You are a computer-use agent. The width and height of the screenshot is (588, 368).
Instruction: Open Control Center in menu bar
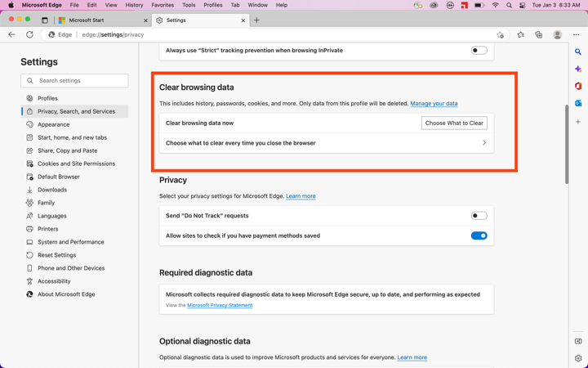coord(522,5)
